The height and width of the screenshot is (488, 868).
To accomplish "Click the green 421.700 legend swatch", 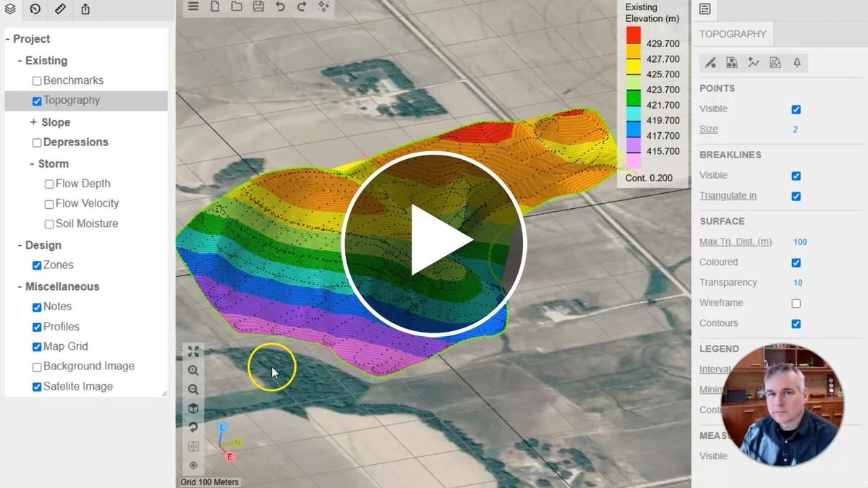I will pyautogui.click(x=634, y=98).
